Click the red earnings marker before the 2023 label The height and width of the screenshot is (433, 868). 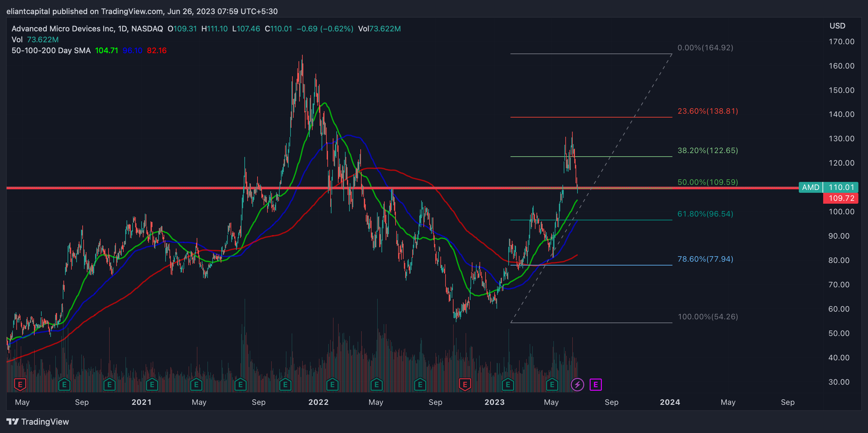tap(465, 384)
